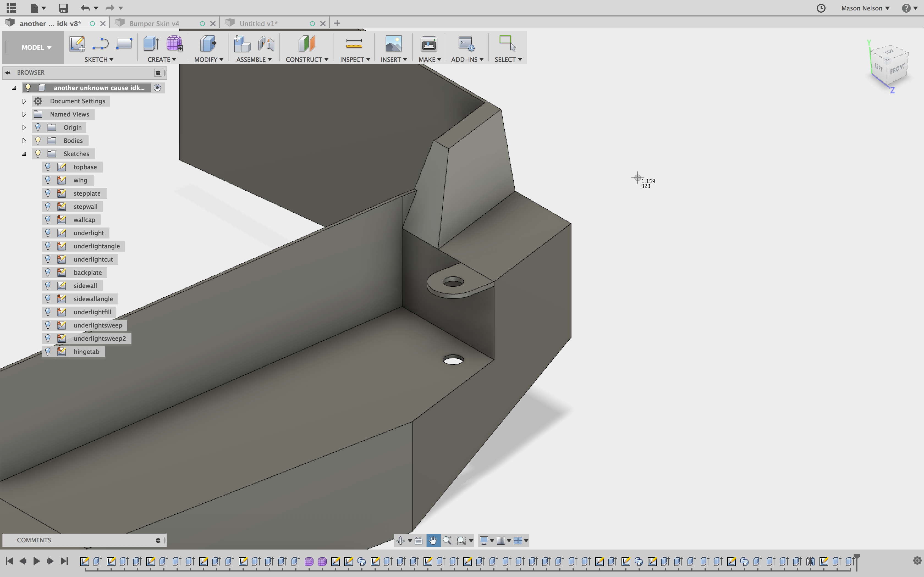Select the Extrude tool icon

point(151,44)
